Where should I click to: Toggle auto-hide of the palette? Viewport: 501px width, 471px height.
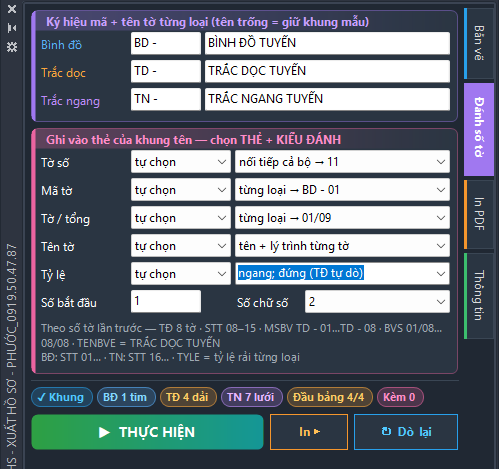tap(12, 28)
